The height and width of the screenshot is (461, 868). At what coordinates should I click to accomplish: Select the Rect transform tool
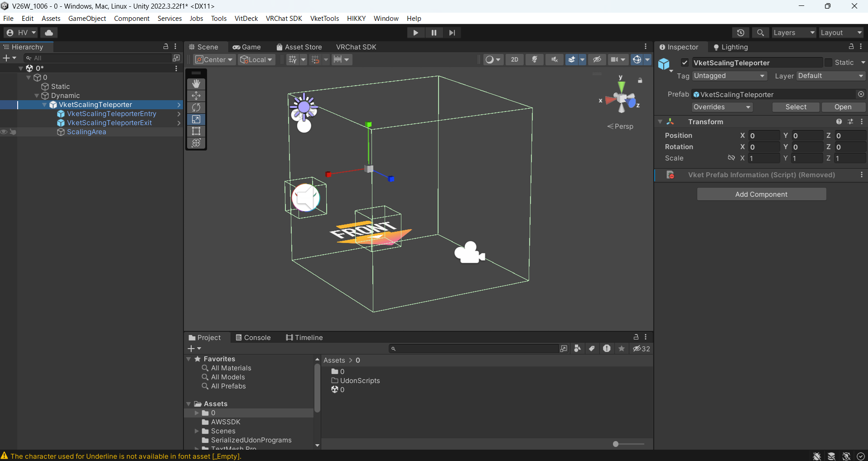click(196, 131)
